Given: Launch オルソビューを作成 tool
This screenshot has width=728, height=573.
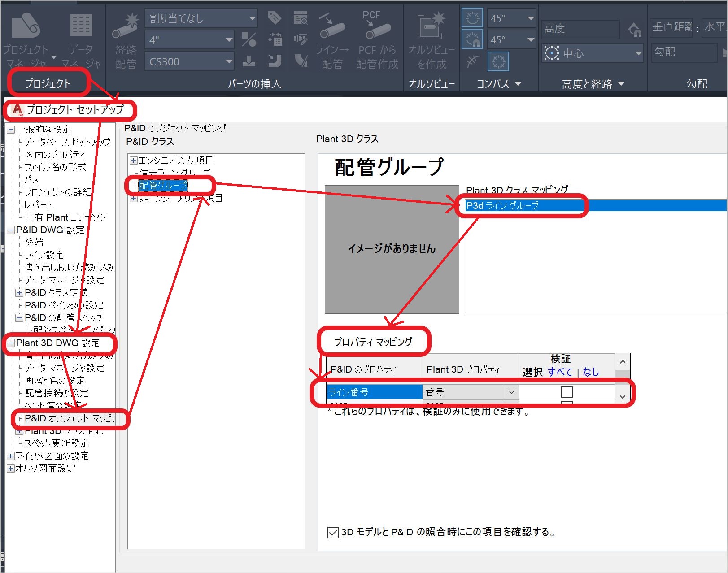Looking at the screenshot, I should [x=432, y=40].
